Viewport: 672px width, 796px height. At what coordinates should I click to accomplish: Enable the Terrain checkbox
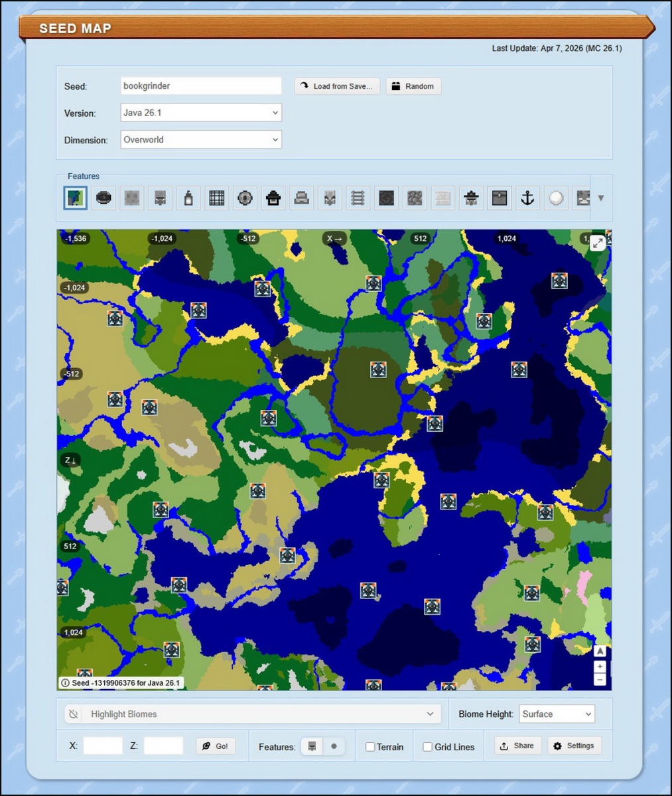[370, 746]
